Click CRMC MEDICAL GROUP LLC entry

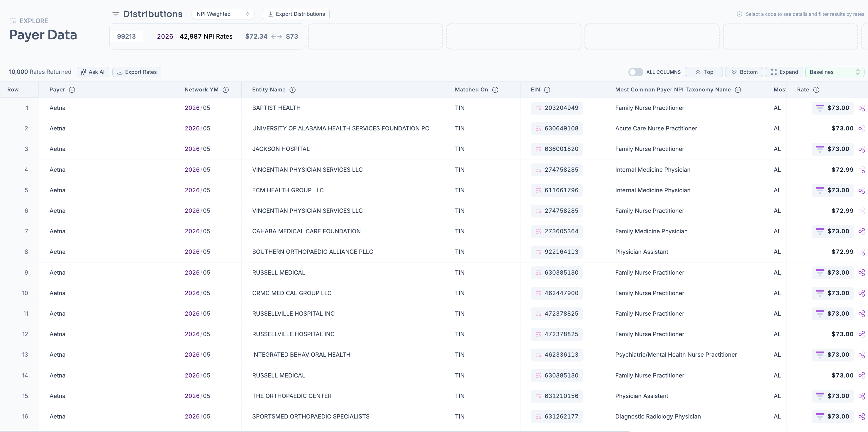[x=292, y=293]
